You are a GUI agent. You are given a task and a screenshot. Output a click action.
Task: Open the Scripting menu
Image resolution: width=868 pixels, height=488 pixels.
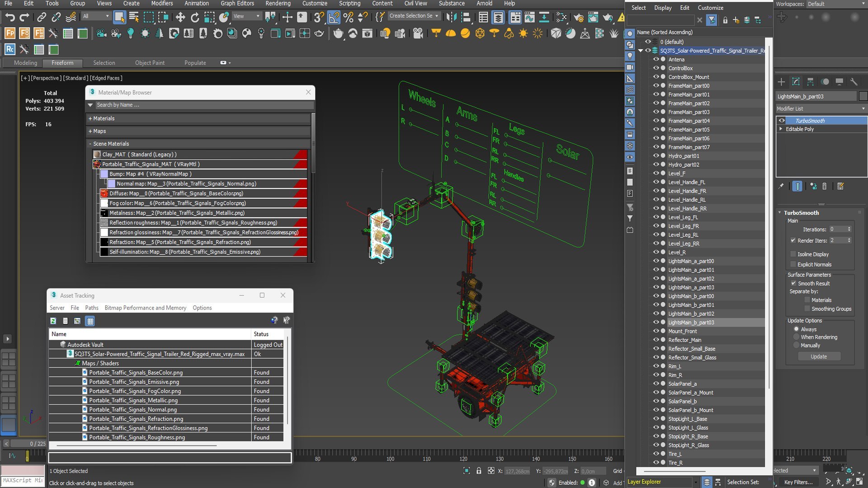pos(349,4)
